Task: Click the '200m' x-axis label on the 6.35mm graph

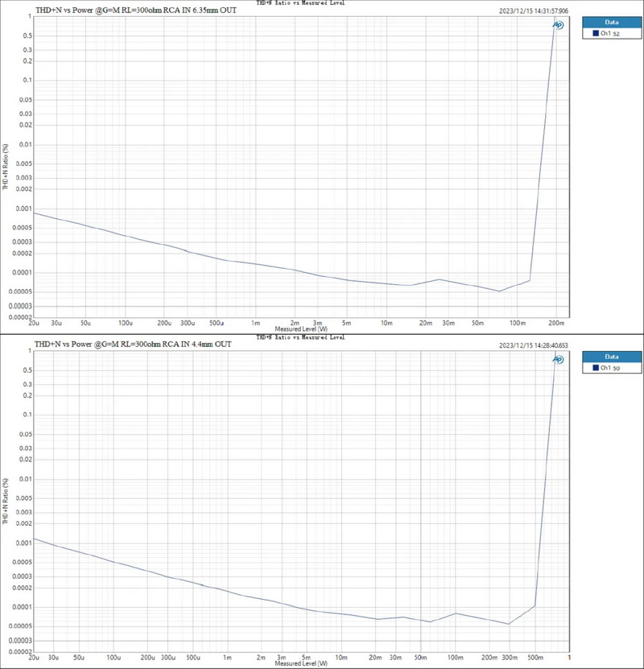Action: tap(556, 323)
